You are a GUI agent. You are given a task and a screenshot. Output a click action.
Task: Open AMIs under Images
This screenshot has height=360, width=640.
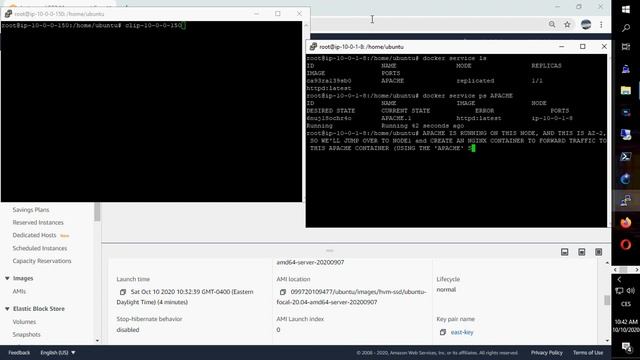[19, 291]
